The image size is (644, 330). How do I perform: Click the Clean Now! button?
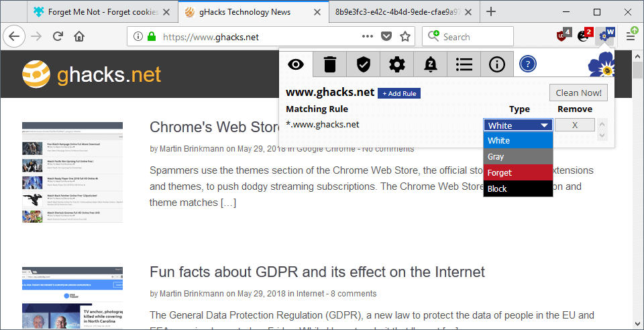tap(578, 93)
